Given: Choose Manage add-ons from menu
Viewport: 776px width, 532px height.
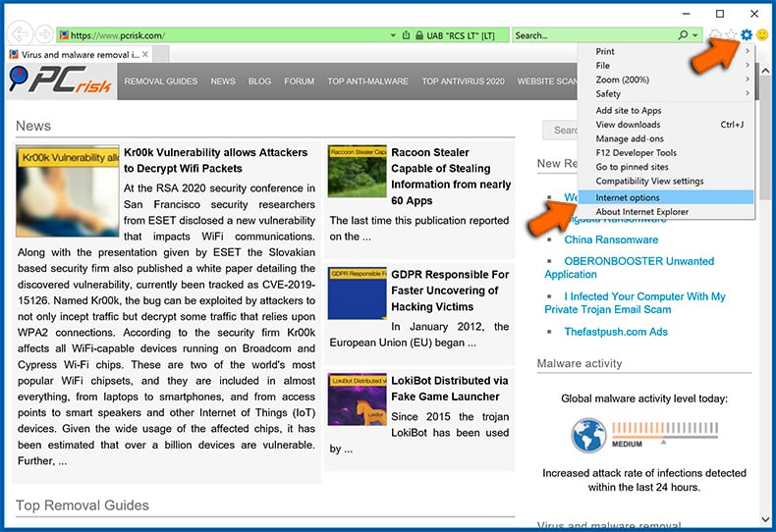Looking at the screenshot, I should pos(666,138).
